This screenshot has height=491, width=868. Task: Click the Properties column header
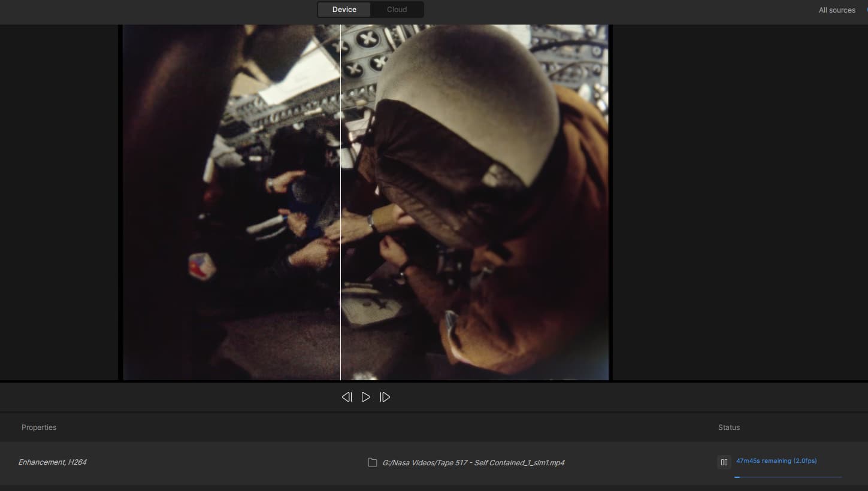39,428
